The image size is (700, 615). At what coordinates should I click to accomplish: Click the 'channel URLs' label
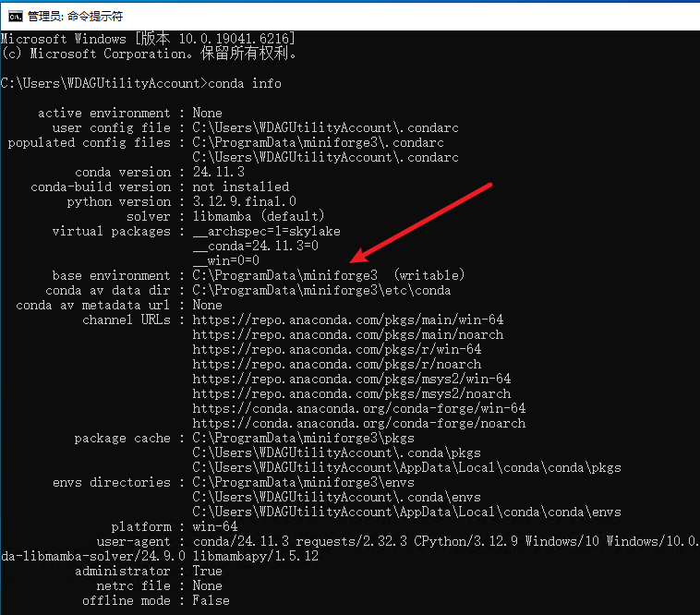coord(127,320)
